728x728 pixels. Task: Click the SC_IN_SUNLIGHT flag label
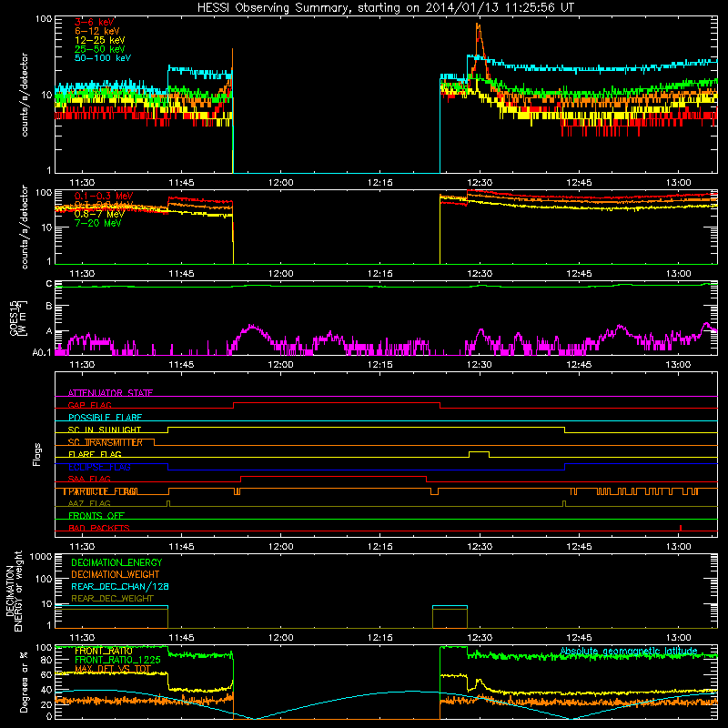click(x=105, y=430)
